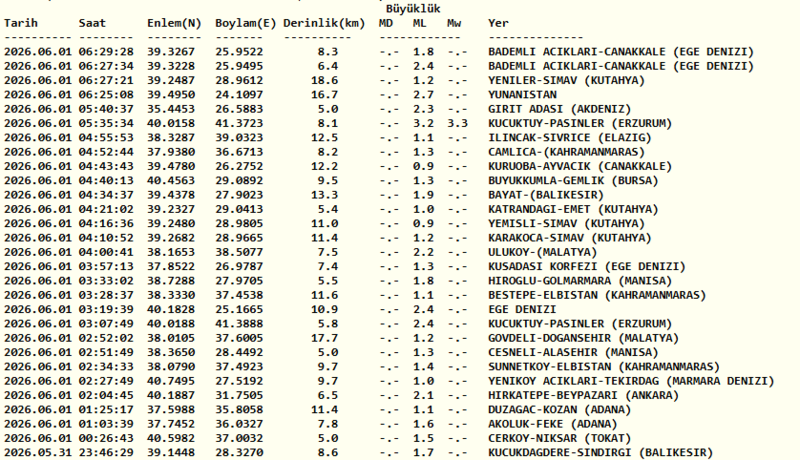
Task: Select the Büyüklük heading text
Action: [413, 9]
